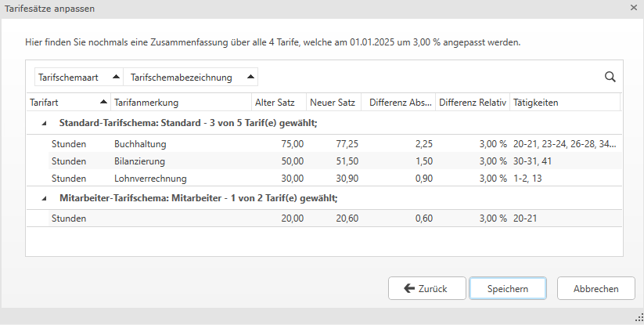Collapse the Standard-Tarifschema group

44,123
